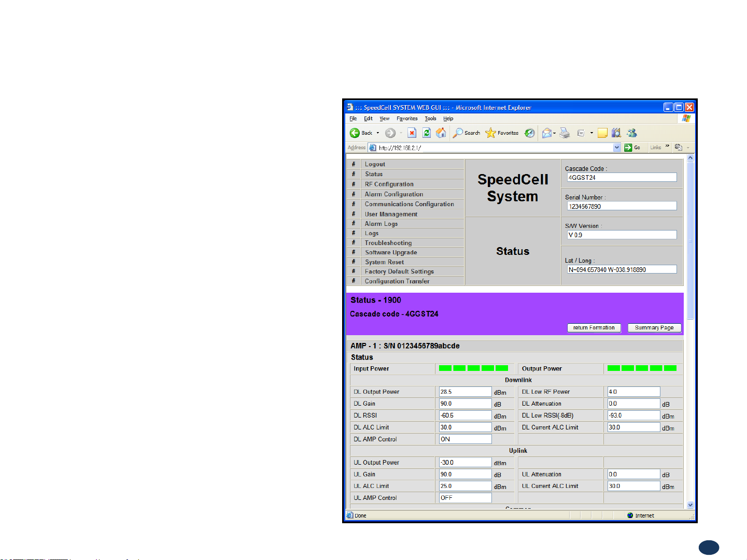Expand the Edit button dropdown arrow
Image resolution: width=747 pixels, height=560 pixels.
click(x=591, y=133)
